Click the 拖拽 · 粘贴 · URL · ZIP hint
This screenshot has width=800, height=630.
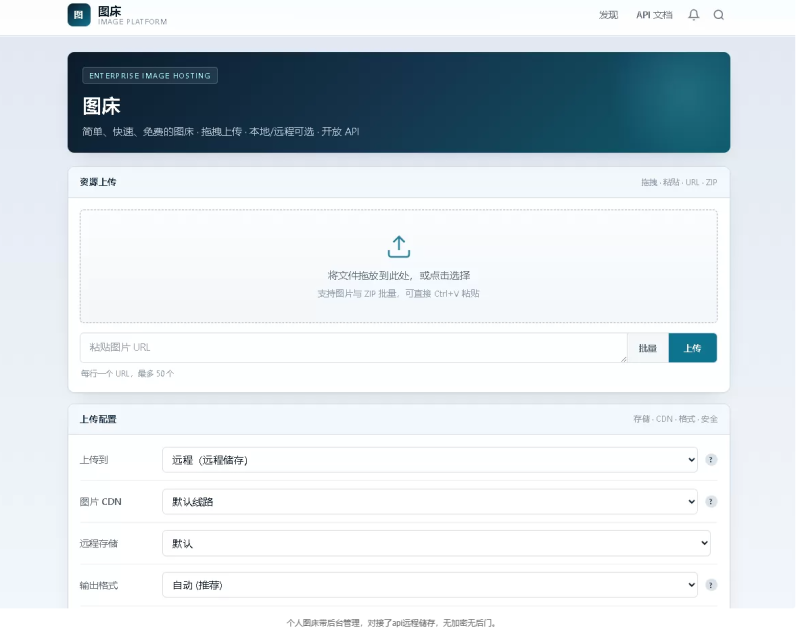(x=679, y=182)
